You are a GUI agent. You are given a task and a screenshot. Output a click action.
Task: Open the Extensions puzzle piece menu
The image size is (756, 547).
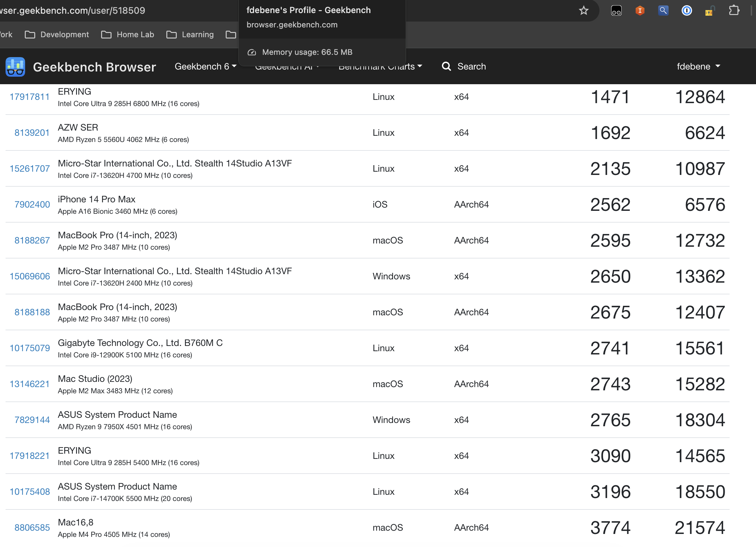(734, 11)
